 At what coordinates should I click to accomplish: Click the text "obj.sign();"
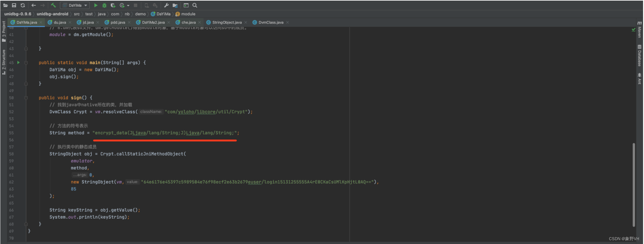[x=64, y=77]
